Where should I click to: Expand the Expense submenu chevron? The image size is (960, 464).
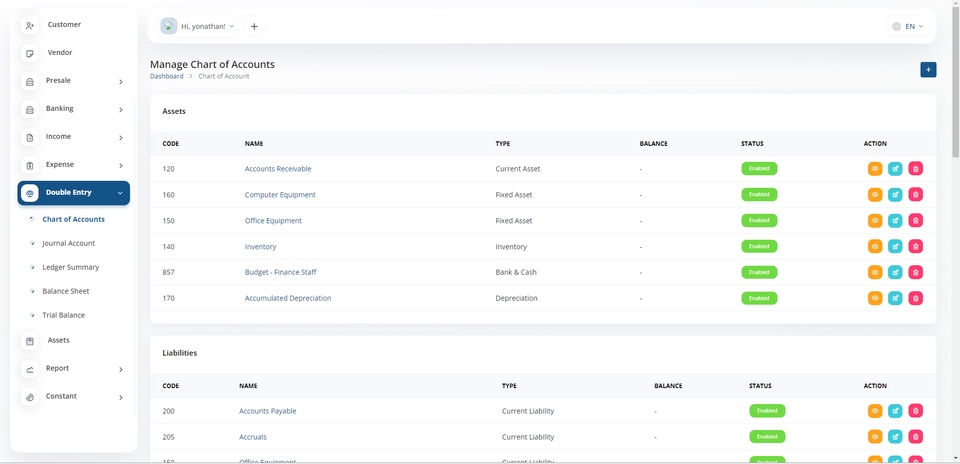click(x=121, y=166)
